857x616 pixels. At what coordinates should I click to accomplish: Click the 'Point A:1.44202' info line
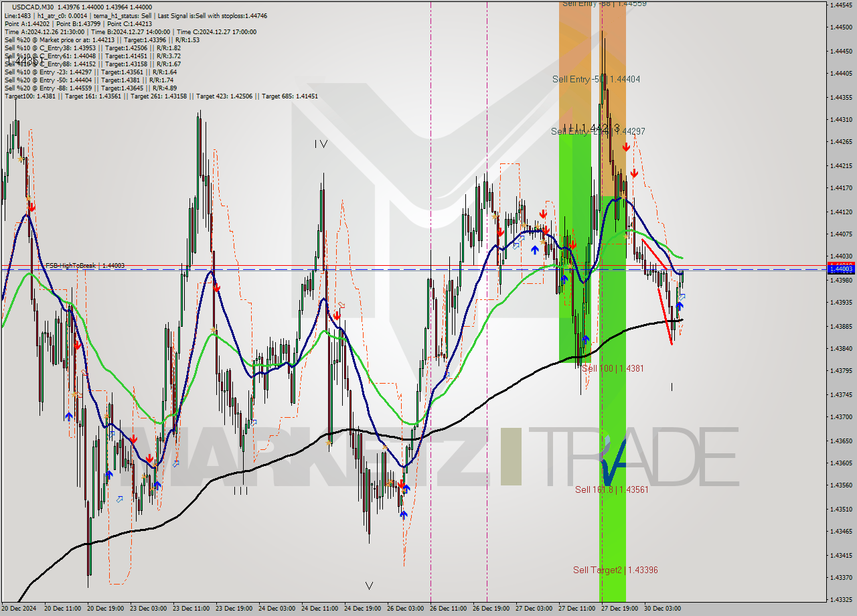coord(78,23)
